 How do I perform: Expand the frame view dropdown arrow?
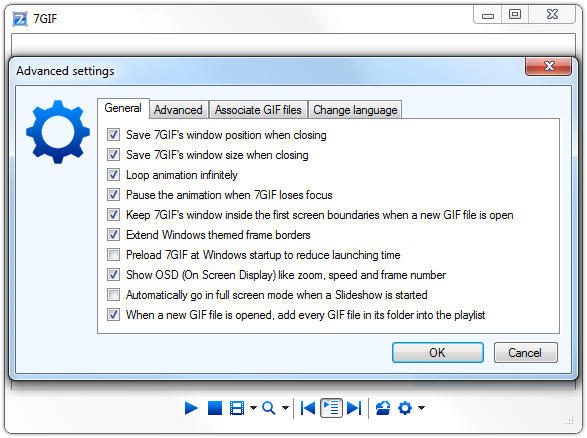(253, 408)
